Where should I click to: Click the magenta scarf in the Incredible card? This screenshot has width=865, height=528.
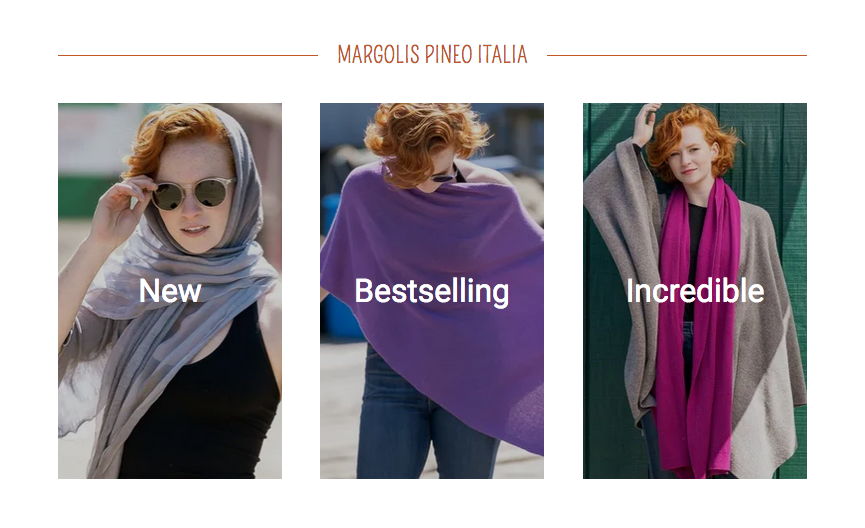[698, 331]
